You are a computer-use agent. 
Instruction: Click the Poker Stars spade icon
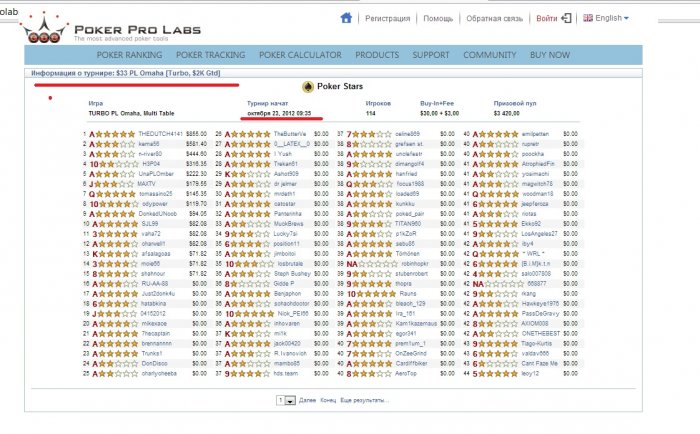(x=308, y=87)
